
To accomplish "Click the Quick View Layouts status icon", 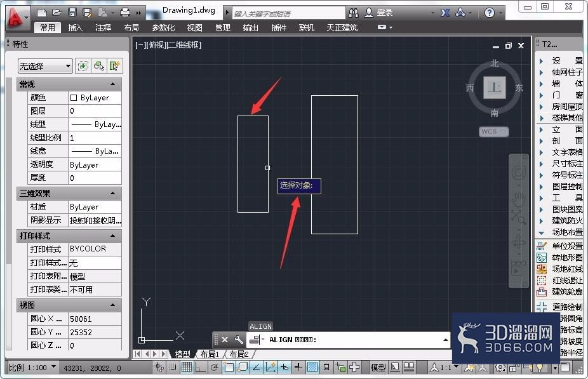I will 409,368.
